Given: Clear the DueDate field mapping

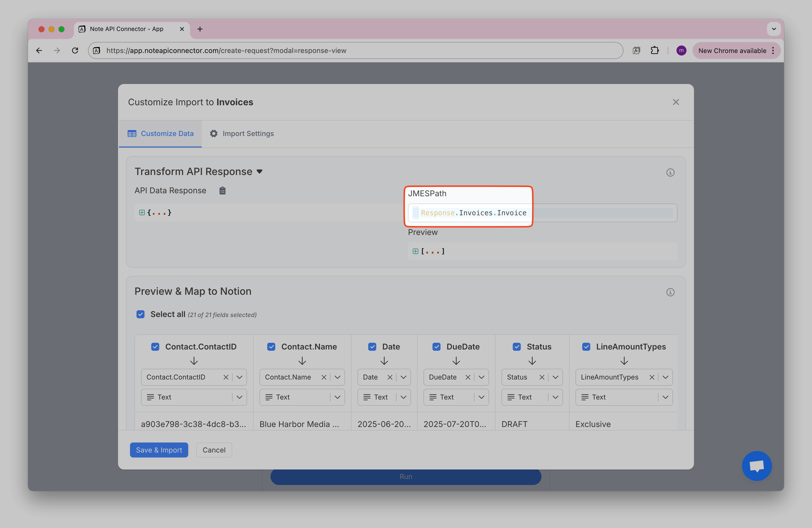Looking at the screenshot, I should click(468, 377).
